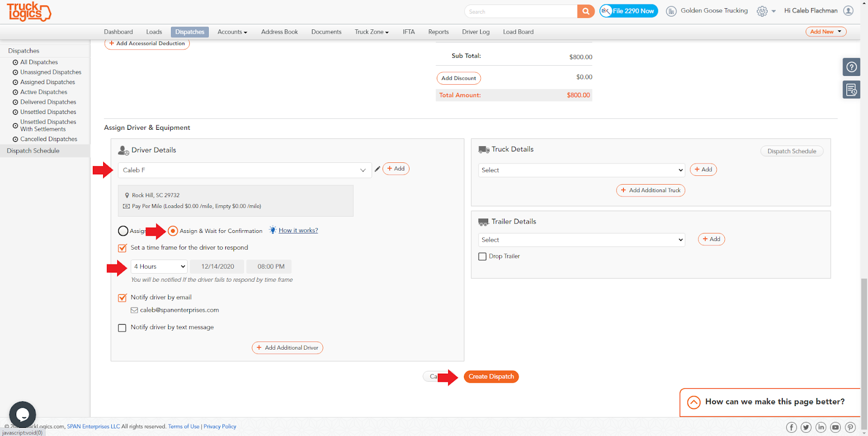Click Add Accessorial Deduction button
Image resolution: width=868 pixels, height=436 pixels.
tap(147, 43)
